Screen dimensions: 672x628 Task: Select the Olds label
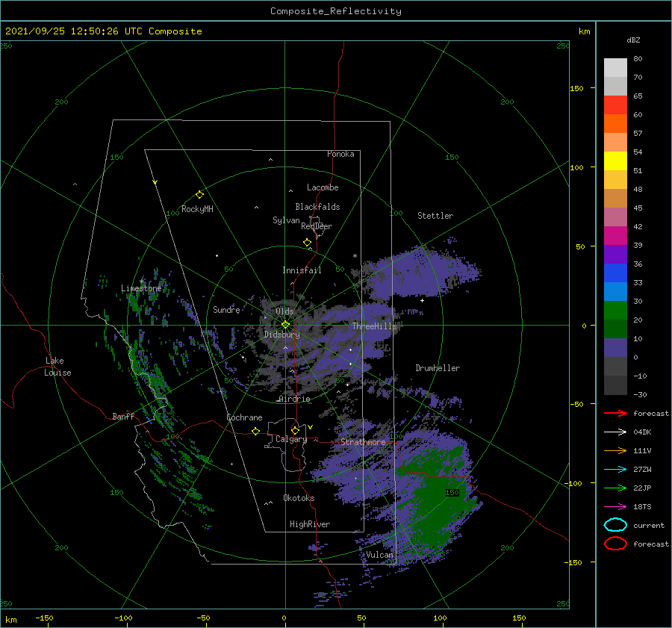[x=284, y=311]
